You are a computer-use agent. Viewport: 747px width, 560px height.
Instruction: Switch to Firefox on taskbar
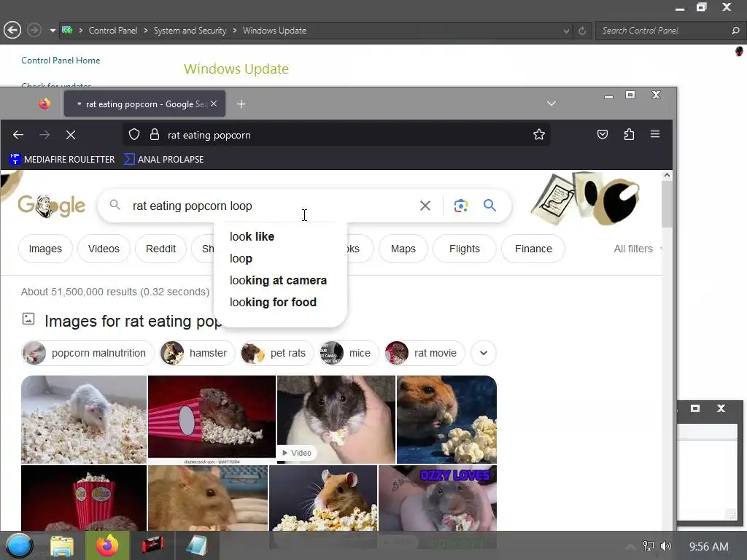tap(107, 545)
